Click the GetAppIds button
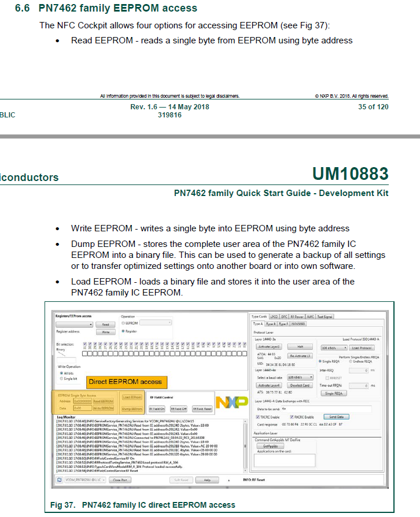This screenshot has width=420, height=517. tap(270, 446)
